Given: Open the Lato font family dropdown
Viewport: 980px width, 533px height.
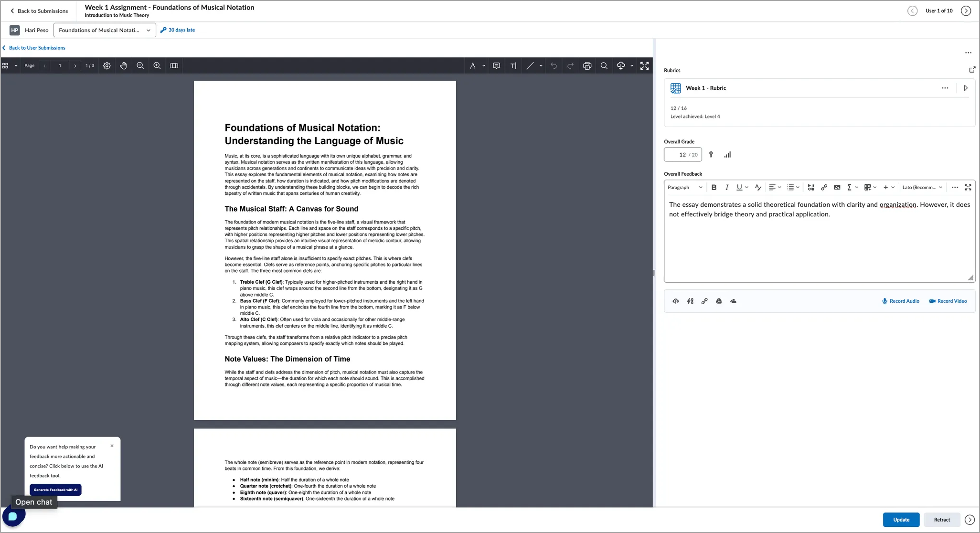Looking at the screenshot, I should tap(922, 188).
